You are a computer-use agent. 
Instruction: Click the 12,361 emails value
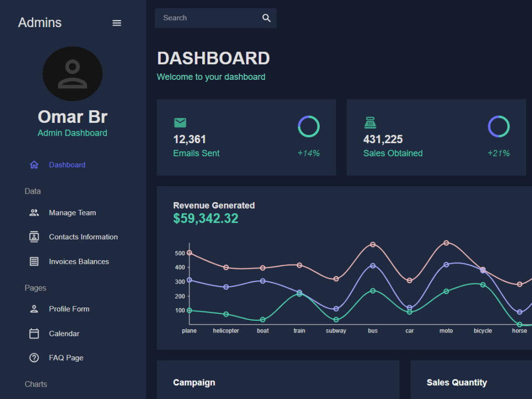(190, 139)
